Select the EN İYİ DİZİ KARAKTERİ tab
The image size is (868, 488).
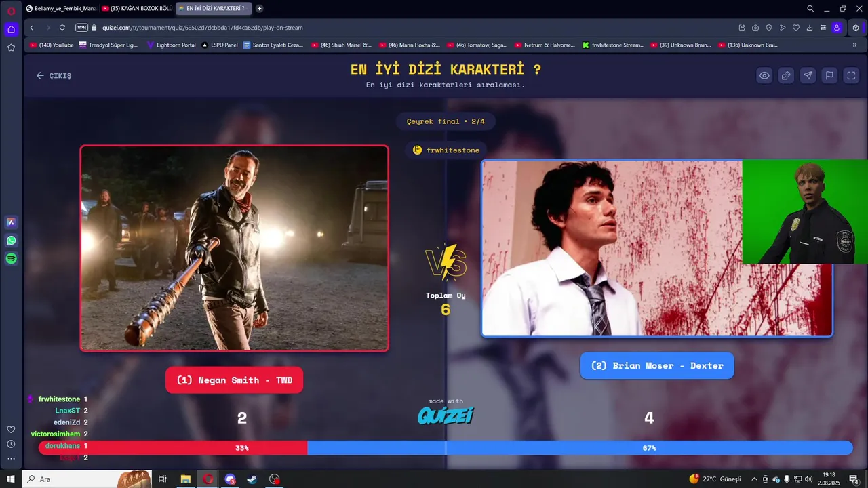pyautogui.click(x=213, y=9)
